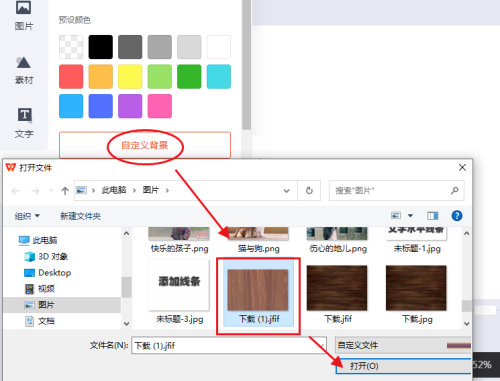500x381 pixels.
Task: Pick the light gray color swatch
Action: click(x=189, y=47)
